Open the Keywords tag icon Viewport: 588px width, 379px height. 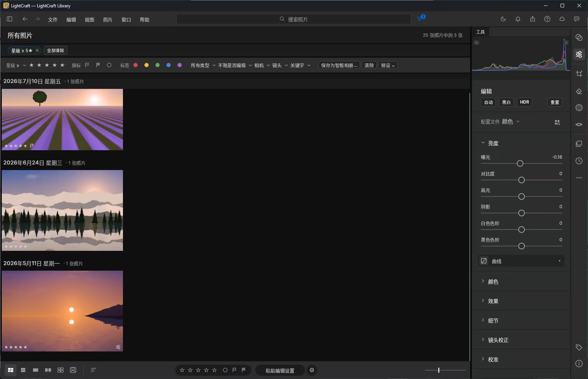coord(579,347)
